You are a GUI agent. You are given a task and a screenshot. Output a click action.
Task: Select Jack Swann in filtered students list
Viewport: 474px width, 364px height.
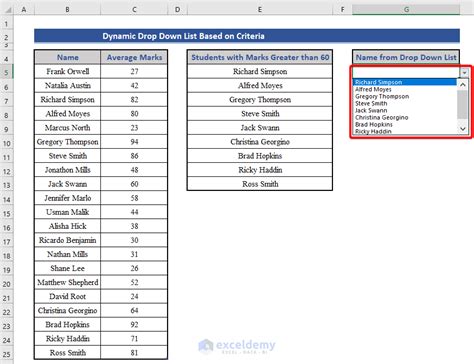tap(260, 128)
